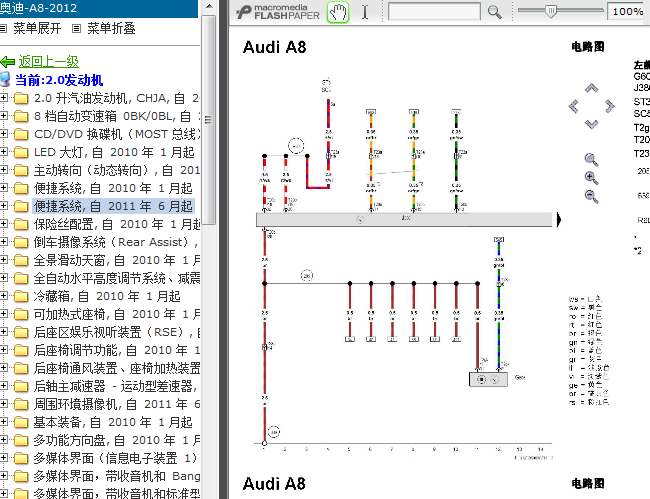This screenshot has width=650, height=499.
Task: Click 菜单折叠 to collapse menu
Action: 111,29
